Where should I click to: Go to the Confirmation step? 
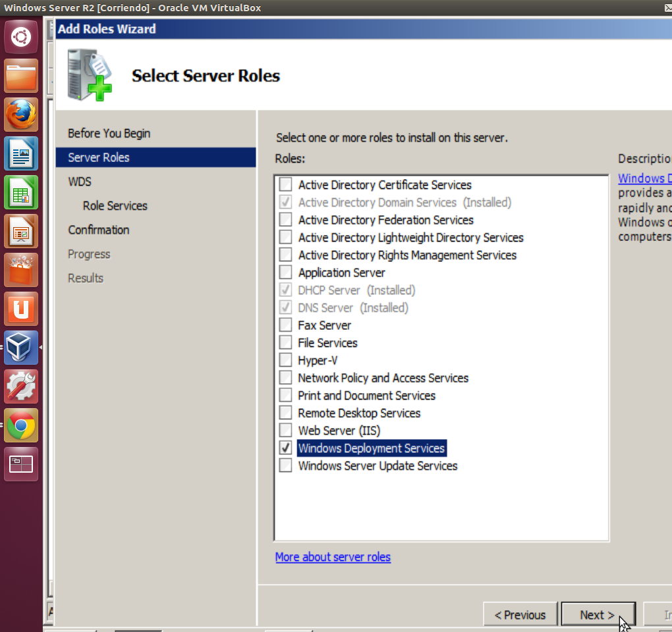[x=99, y=230]
